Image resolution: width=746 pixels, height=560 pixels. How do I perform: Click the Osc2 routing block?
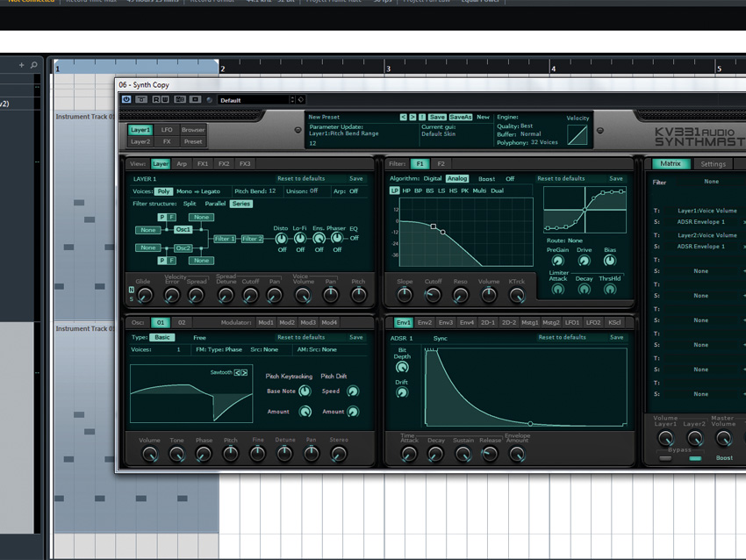(x=183, y=248)
